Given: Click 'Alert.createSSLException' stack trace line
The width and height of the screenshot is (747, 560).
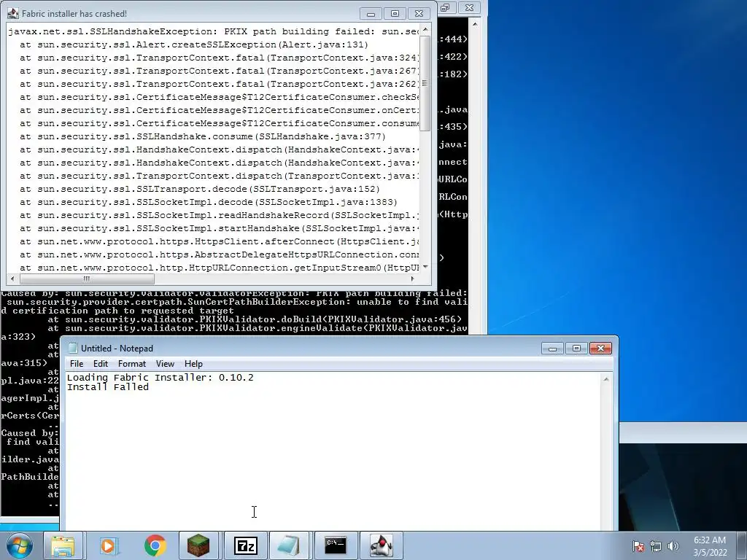Looking at the screenshot, I should 194,44.
